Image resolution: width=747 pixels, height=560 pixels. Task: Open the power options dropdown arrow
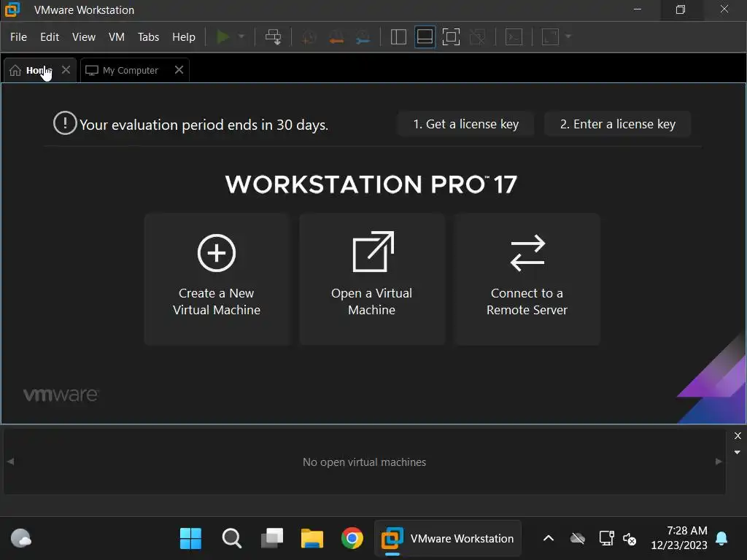pyautogui.click(x=241, y=36)
